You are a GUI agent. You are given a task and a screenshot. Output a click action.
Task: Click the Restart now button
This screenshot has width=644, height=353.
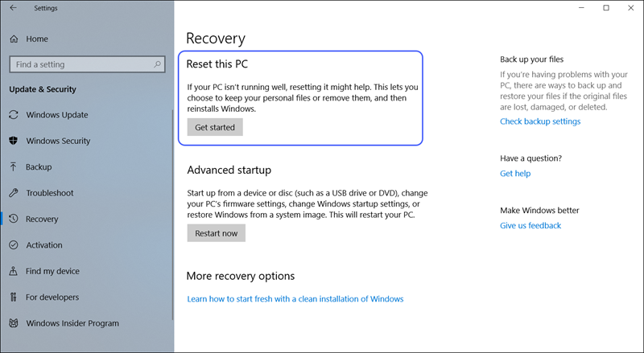(x=216, y=233)
